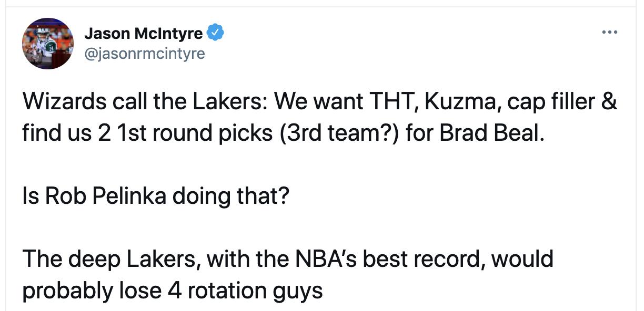Click the line starting "Wizards call the Lakers"

(x=319, y=101)
